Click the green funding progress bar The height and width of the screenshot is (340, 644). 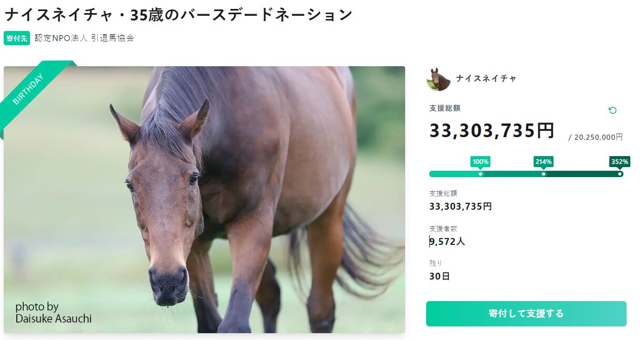[x=526, y=174]
